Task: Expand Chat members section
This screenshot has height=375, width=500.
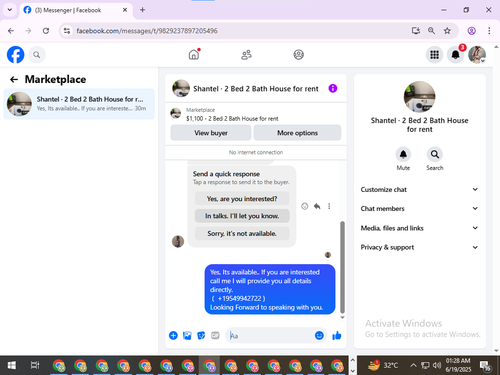Action: [419, 209]
